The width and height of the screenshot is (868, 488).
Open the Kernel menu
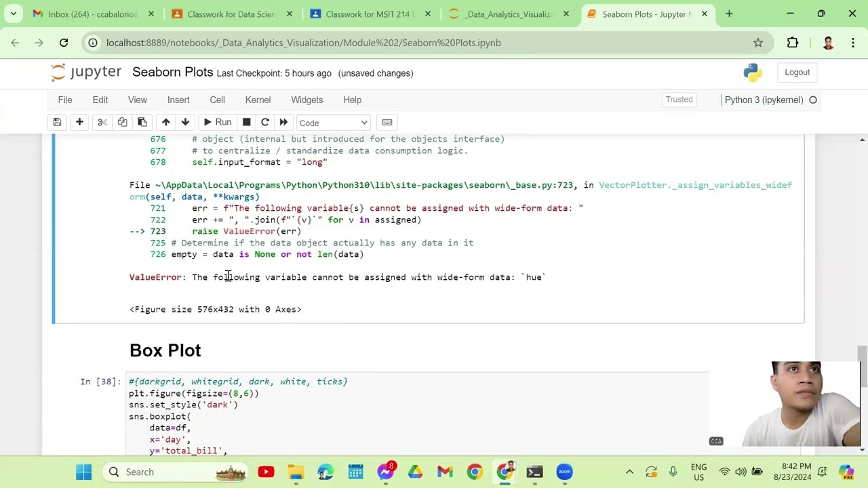pyautogui.click(x=258, y=100)
